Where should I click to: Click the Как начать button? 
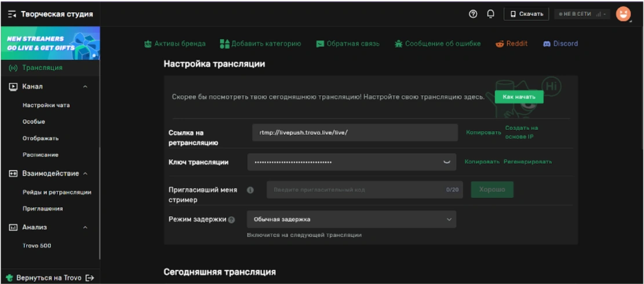coord(519,97)
